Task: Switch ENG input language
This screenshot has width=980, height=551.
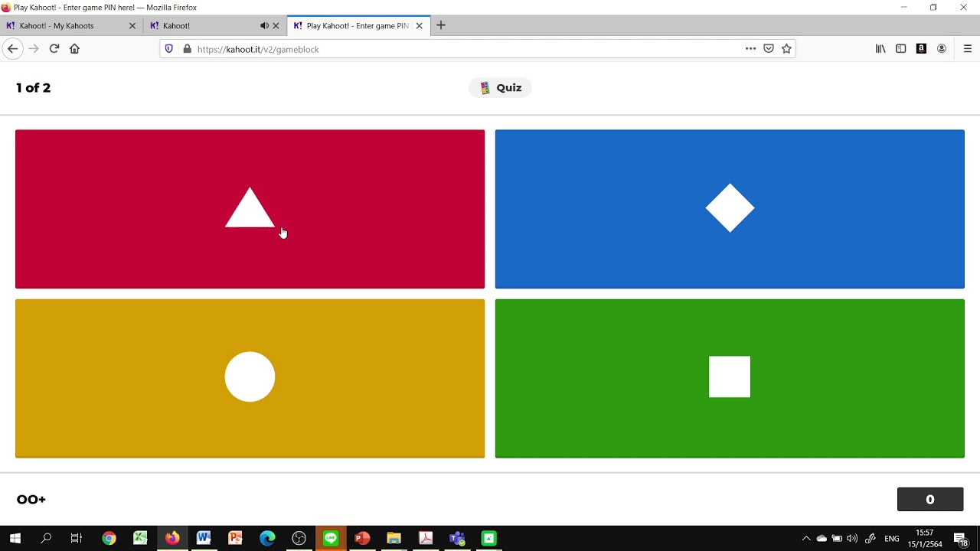Action: [x=892, y=539]
